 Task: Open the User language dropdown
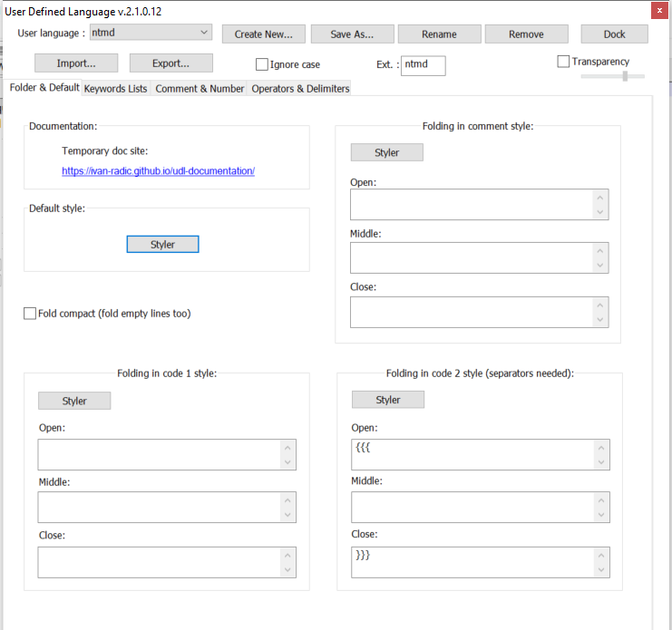click(151, 34)
